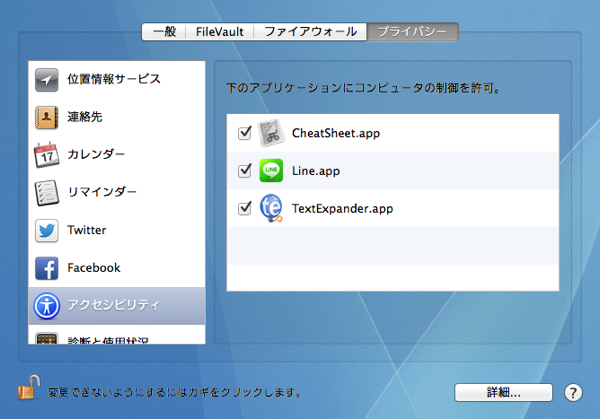The width and height of the screenshot is (600, 419).
Task: Uncheck the CheatSheet.app checkbox
Action: (x=245, y=133)
